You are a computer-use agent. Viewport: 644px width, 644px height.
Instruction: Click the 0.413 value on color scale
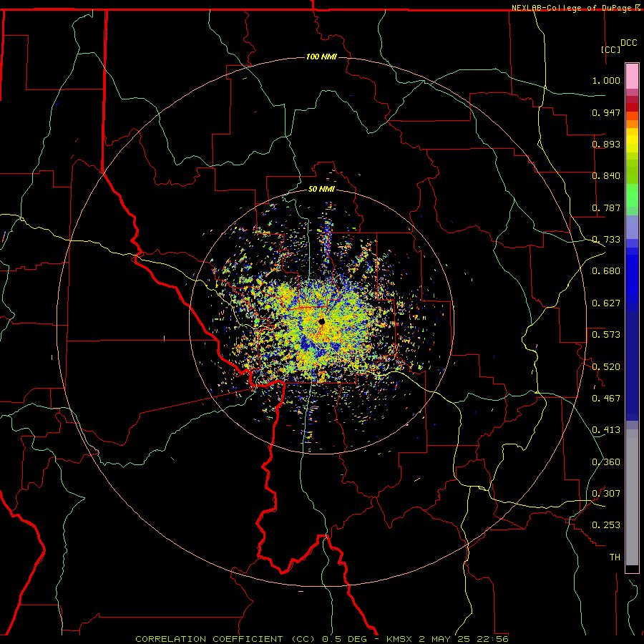pos(606,430)
